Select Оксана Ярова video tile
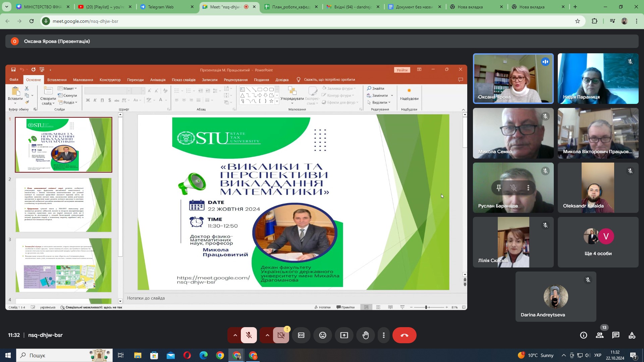Screen dimensions: 644x362 (513, 78)
